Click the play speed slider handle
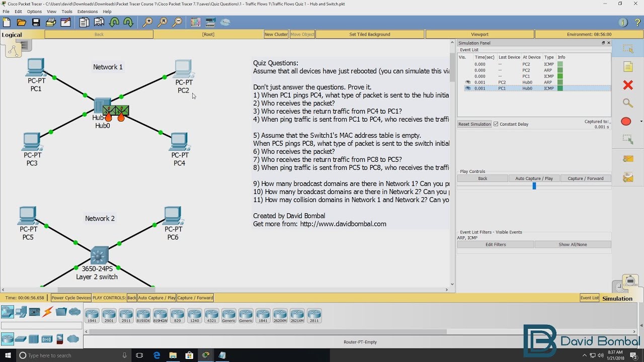This screenshot has height=362, width=644. [x=534, y=186]
